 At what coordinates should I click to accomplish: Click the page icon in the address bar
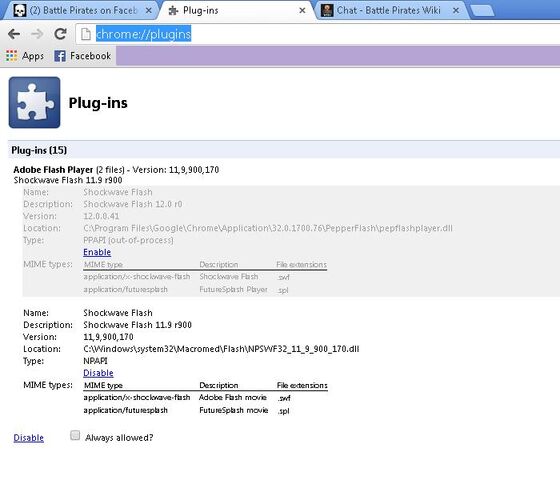click(x=86, y=34)
